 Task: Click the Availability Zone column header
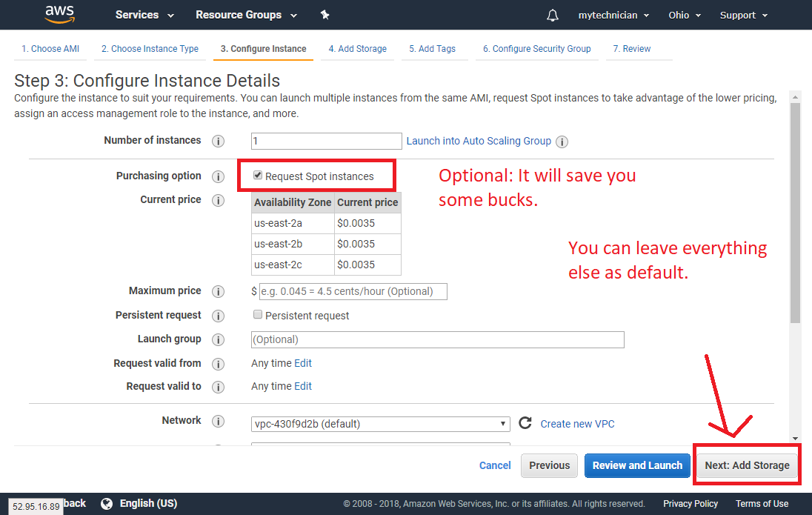pos(293,202)
